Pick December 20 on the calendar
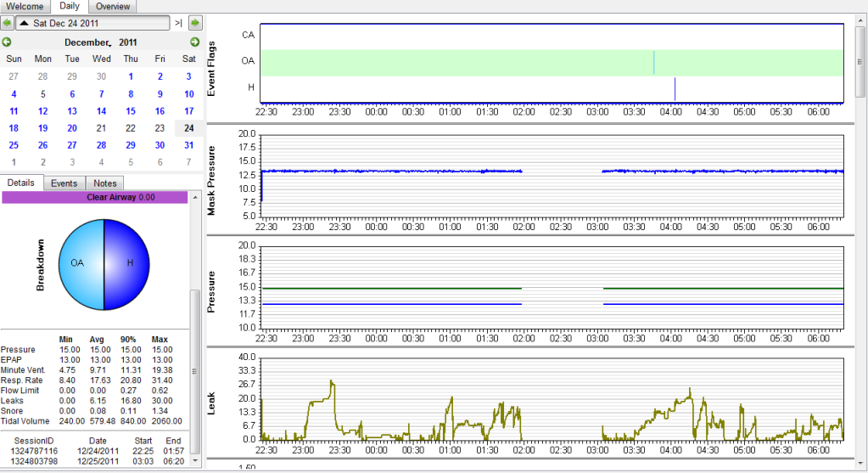 pos(72,128)
